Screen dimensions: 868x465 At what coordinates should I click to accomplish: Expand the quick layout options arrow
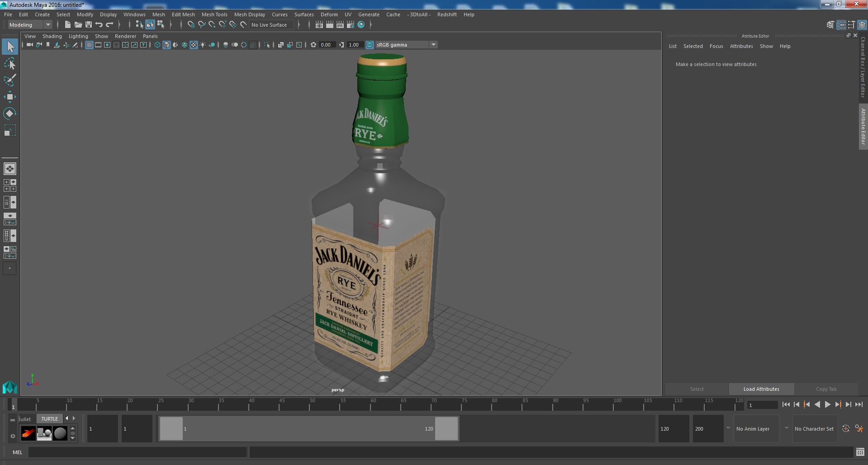click(x=10, y=268)
